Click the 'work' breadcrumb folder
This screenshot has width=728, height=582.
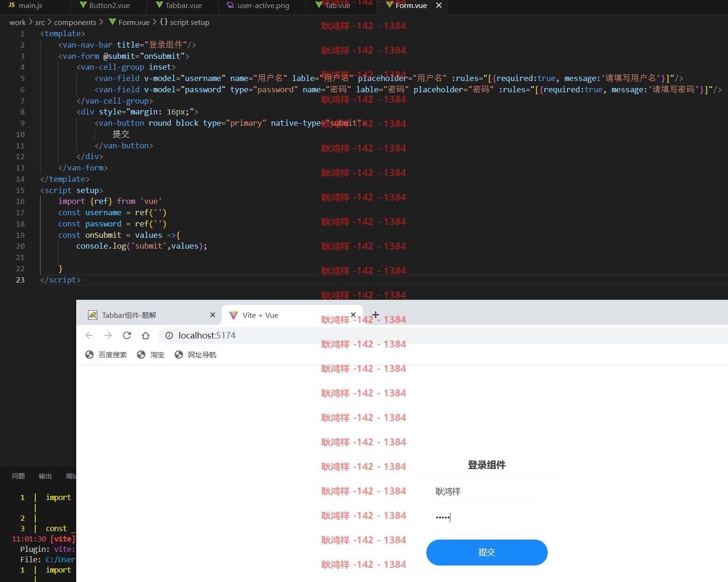(x=17, y=22)
